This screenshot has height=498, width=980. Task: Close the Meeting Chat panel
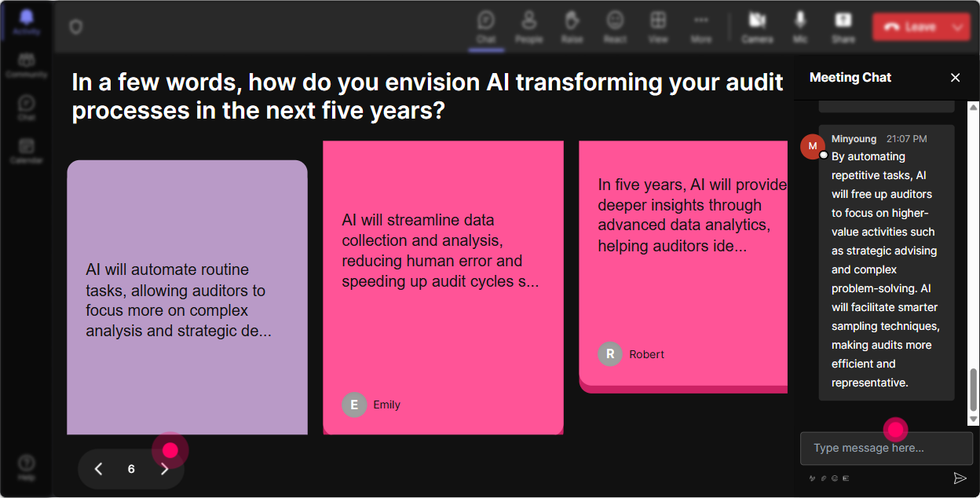(x=956, y=77)
